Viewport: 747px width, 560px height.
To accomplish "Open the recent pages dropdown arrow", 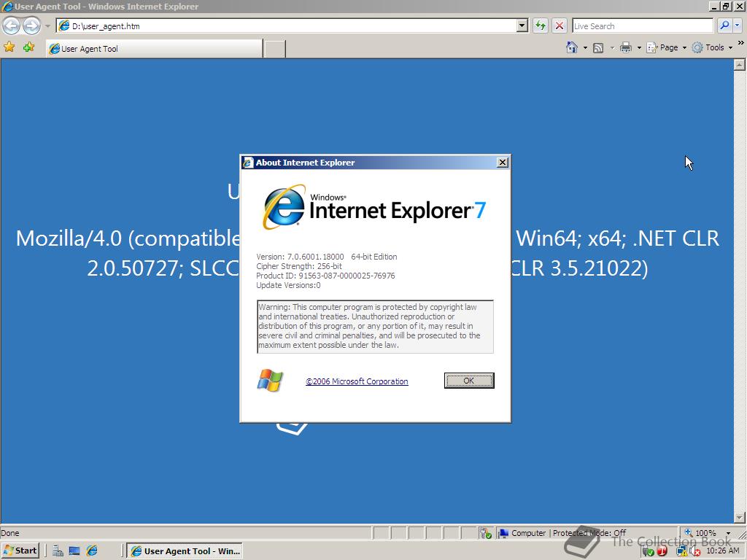I will [x=47, y=26].
